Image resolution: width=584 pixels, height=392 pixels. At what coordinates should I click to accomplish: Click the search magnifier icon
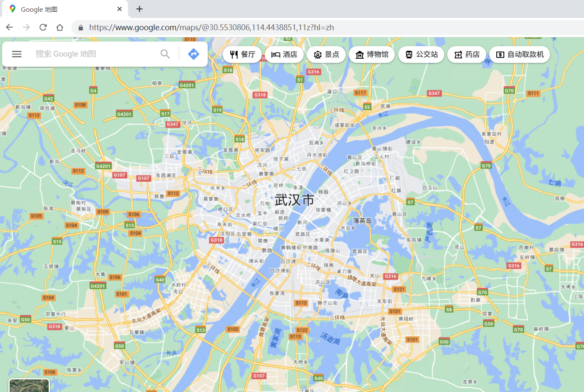[165, 54]
